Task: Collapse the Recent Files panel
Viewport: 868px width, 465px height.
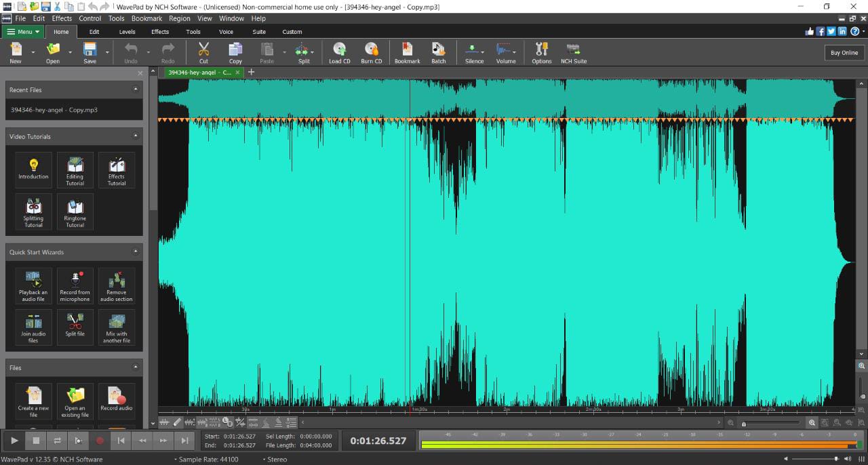Action: (135, 89)
